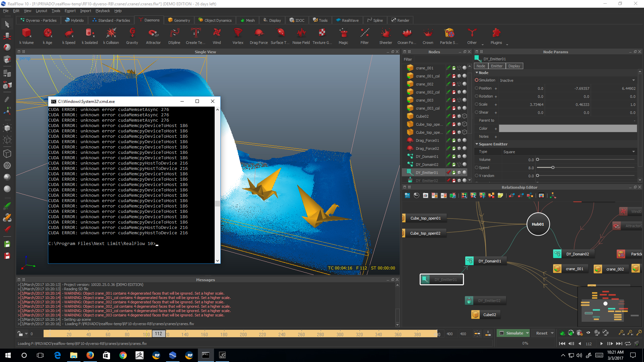The width and height of the screenshot is (644, 362).
Task: Add a Filter daemon
Action: point(365,36)
